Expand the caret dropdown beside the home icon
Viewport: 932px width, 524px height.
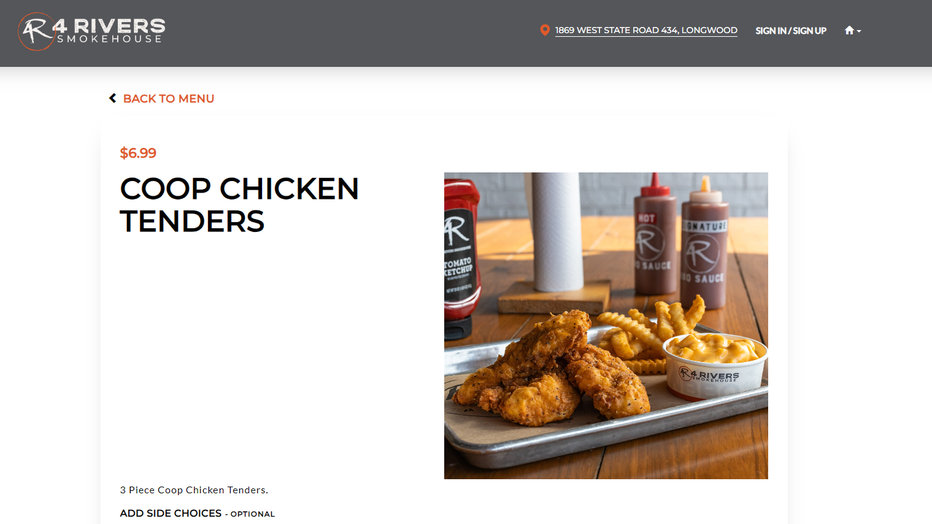pyautogui.click(x=859, y=31)
